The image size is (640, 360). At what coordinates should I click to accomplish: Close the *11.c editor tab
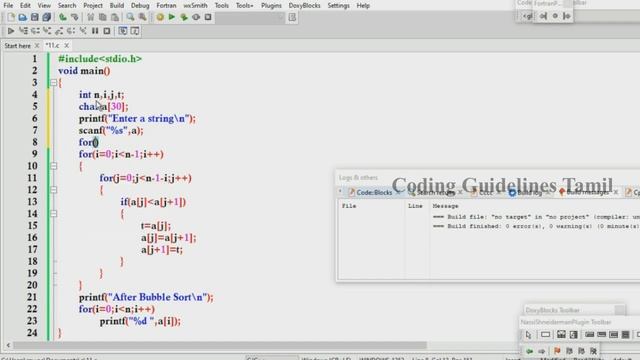tap(67, 46)
